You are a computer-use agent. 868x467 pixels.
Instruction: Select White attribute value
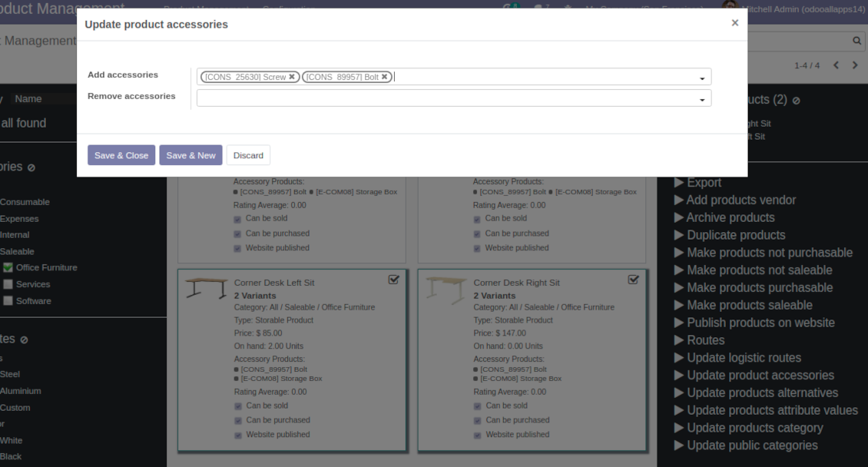click(x=11, y=440)
